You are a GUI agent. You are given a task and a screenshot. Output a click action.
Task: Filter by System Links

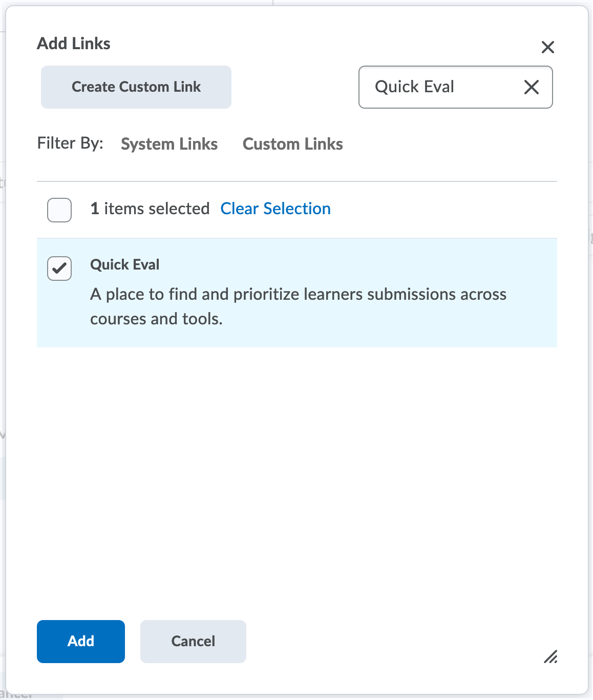click(x=169, y=144)
